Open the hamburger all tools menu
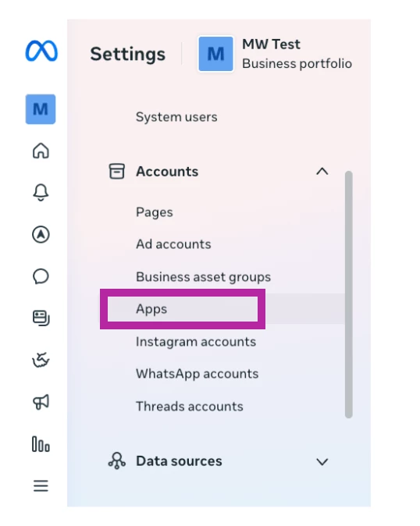The height and width of the screenshot is (526, 420). 41,485
